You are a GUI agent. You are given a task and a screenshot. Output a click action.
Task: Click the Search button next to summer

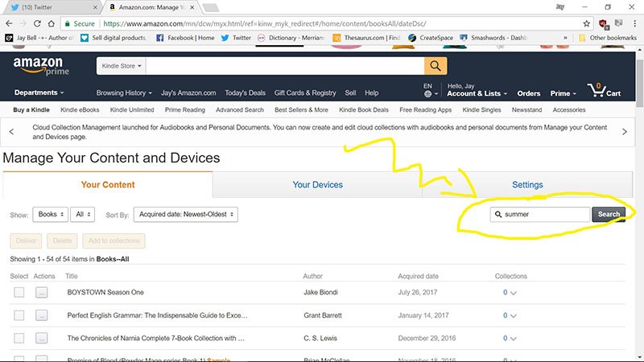(x=609, y=214)
